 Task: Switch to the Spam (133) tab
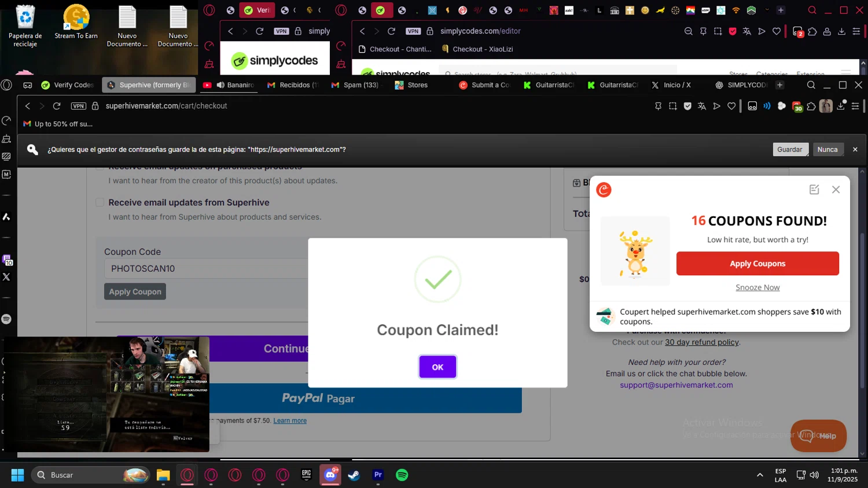click(355, 85)
